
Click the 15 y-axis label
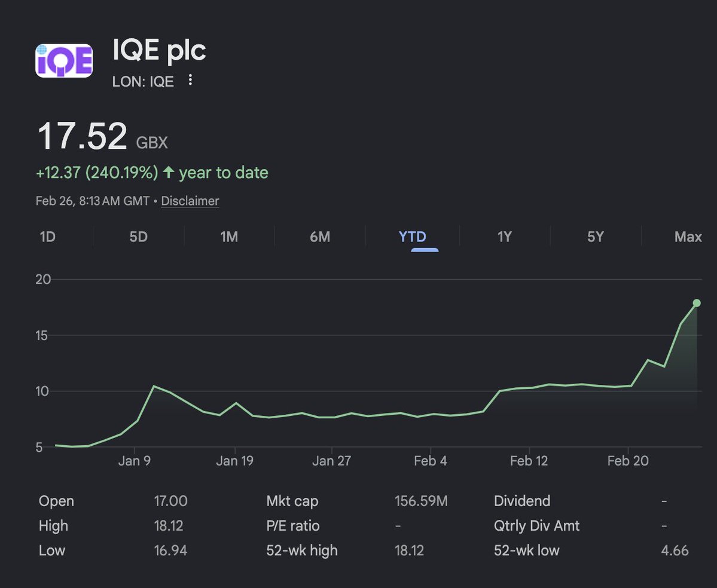pos(42,335)
